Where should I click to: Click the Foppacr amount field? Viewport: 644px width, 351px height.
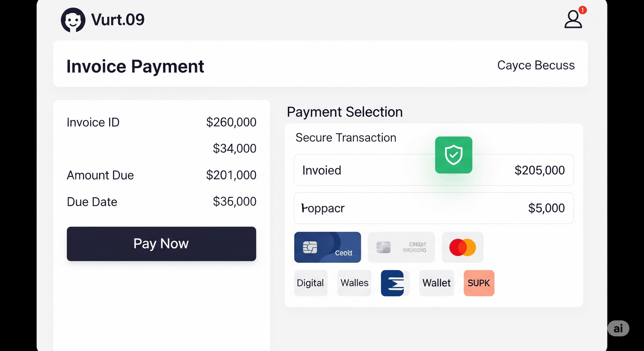pos(434,208)
